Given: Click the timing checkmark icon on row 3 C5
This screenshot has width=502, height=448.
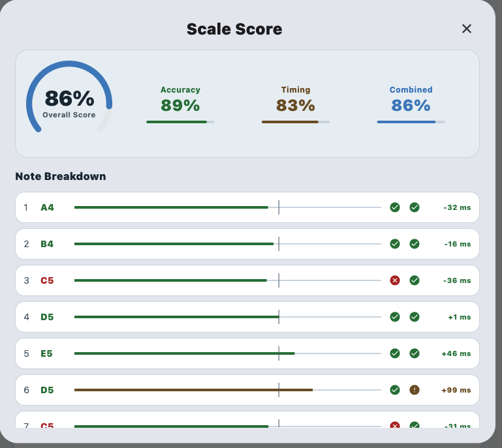Looking at the screenshot, I should click(415, 280).
